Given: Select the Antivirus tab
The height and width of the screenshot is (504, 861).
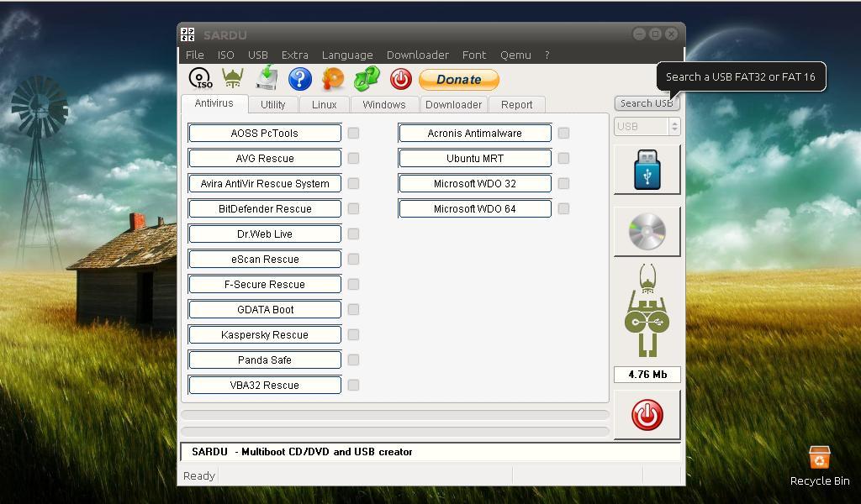Looking at the screenshot, I should 214,103.
